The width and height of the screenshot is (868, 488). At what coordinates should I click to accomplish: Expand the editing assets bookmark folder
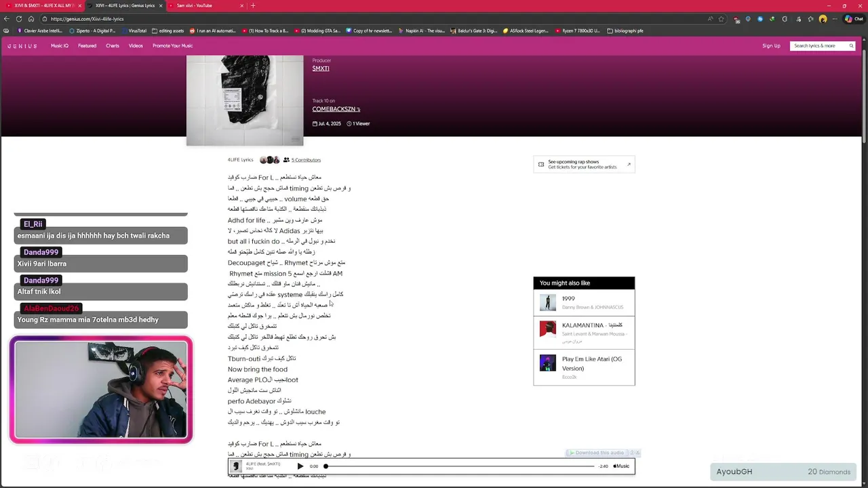168,30
